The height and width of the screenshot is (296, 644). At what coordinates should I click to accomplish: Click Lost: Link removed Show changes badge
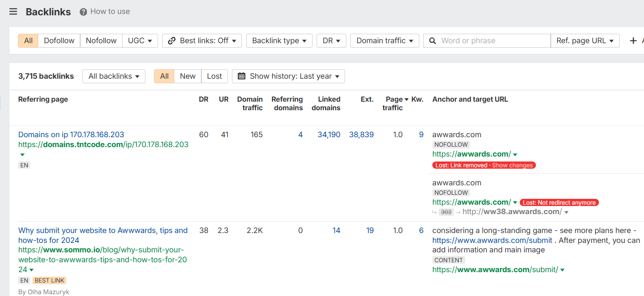point(484,165)
